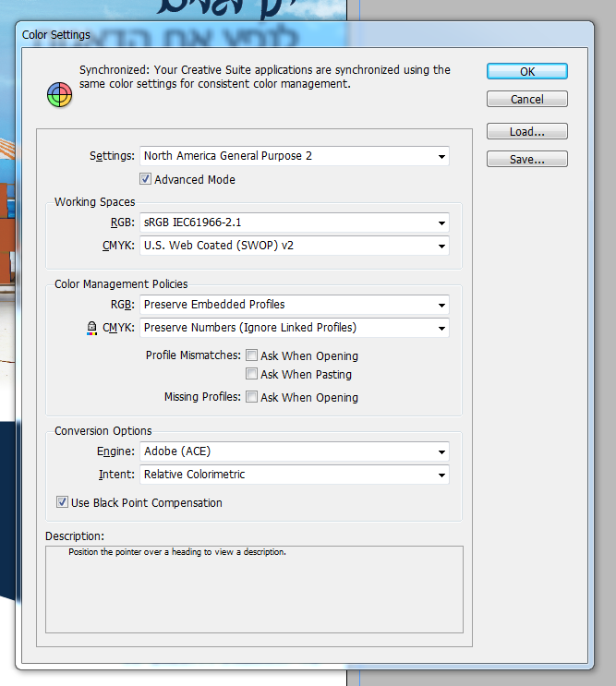Click the CMYK policy lock icon
Image resolution: width=616 pixels, height=686 pixels.
[91, 328]
